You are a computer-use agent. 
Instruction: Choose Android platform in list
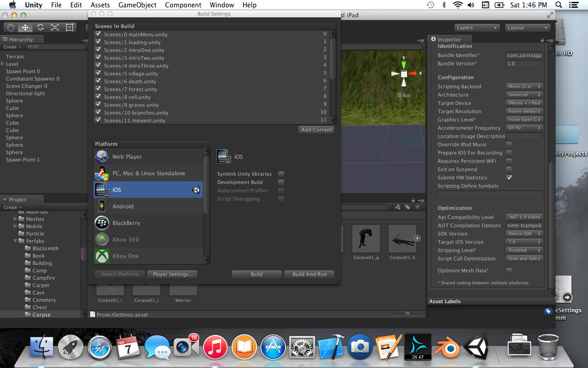point(148,207)
